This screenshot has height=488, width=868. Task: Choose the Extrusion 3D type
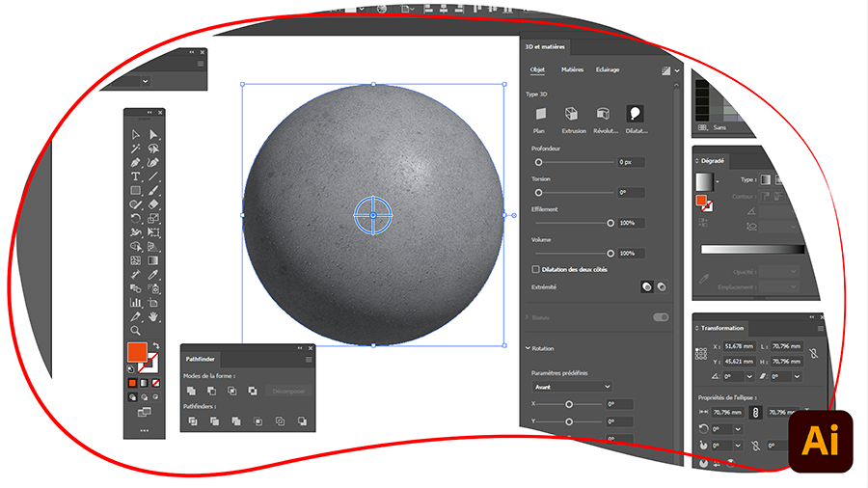tap(573, 115)
